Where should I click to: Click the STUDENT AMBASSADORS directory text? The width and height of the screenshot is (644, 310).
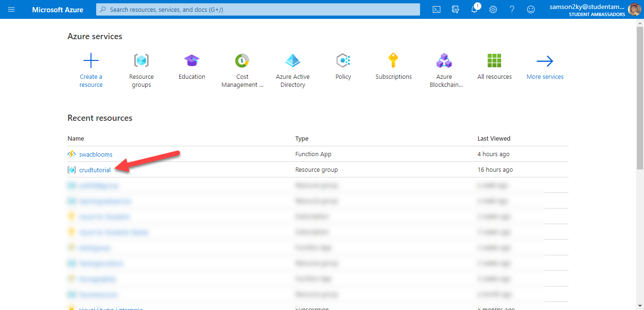coord(597,15)
